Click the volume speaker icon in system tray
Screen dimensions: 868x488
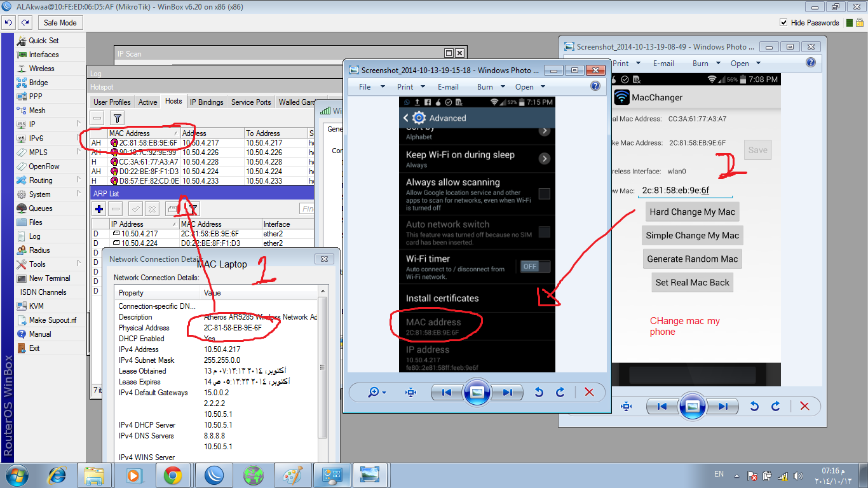point(797,475)
